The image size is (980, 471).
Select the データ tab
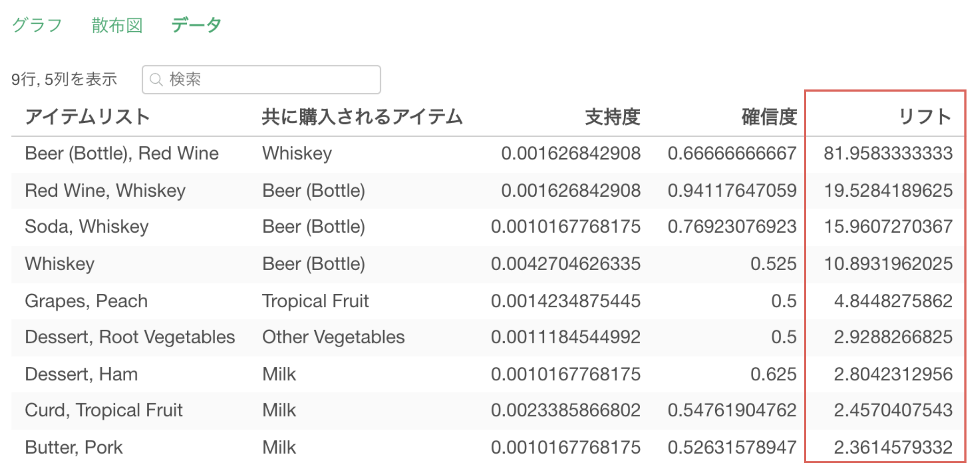196,25
